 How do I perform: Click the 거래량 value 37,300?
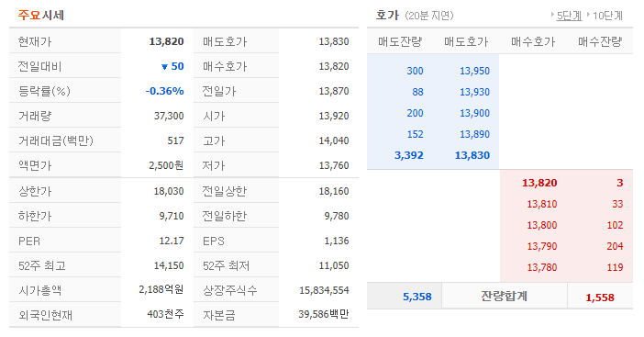pos(169,116)
